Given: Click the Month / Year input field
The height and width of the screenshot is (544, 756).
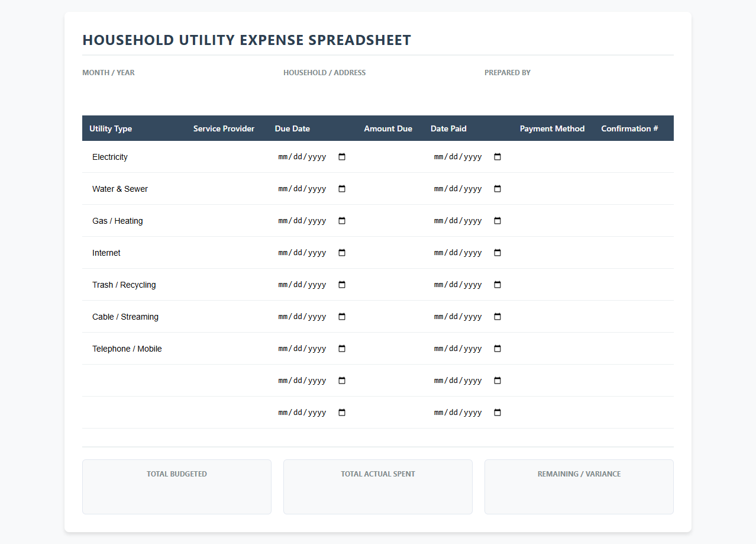Looking at the screenshot, I should [177, 90].
